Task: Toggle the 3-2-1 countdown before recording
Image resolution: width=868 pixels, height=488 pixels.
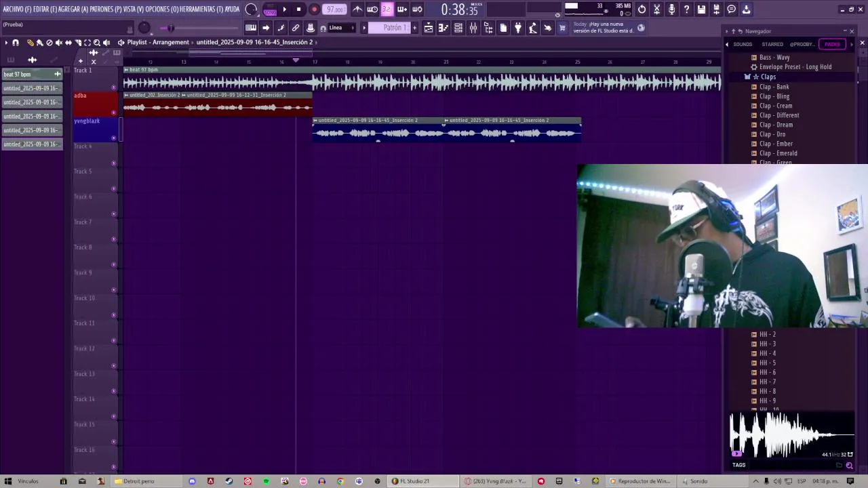Action: (x=387, y=9)
